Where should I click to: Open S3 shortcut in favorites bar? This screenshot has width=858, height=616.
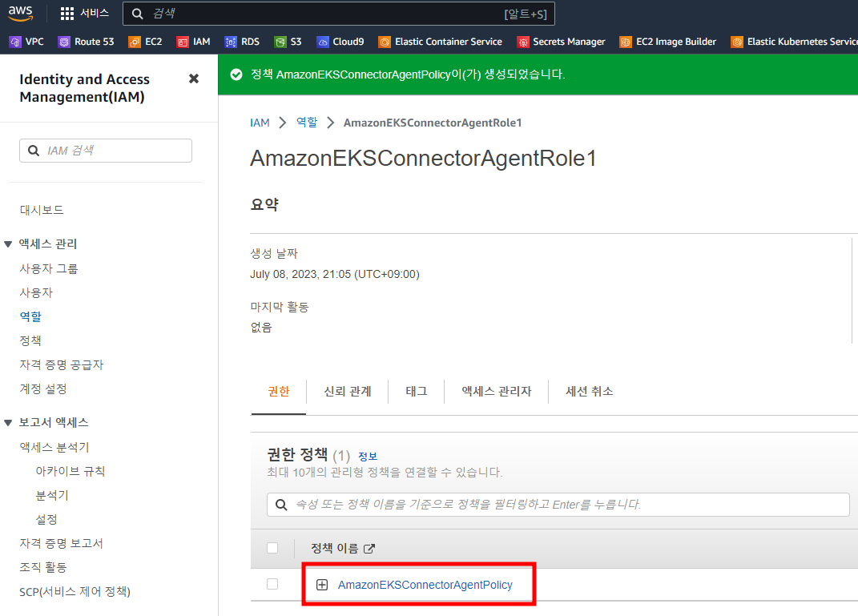[x=288, y=42]
